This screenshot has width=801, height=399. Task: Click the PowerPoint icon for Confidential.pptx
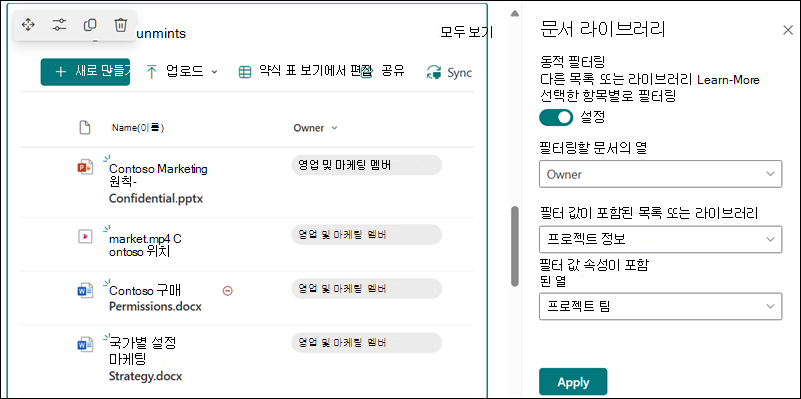85,168
